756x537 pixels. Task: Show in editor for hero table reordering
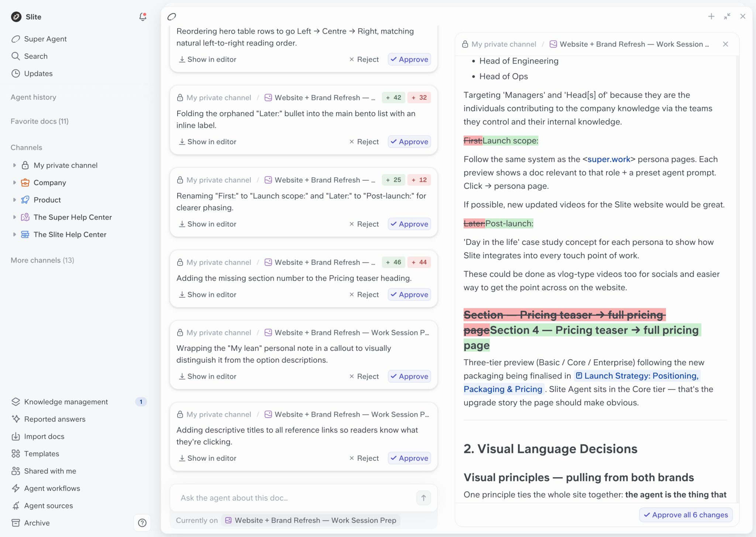click(207, 59)
